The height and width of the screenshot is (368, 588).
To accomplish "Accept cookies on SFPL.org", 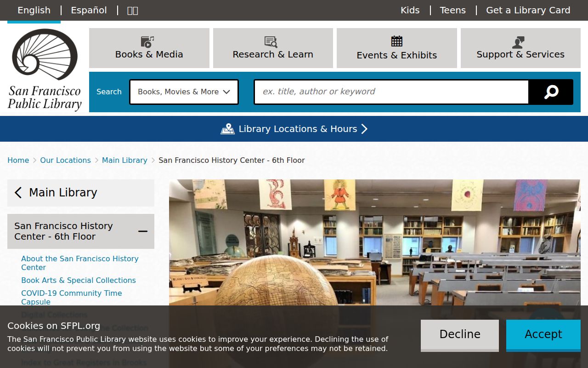I will coord(543,335).
